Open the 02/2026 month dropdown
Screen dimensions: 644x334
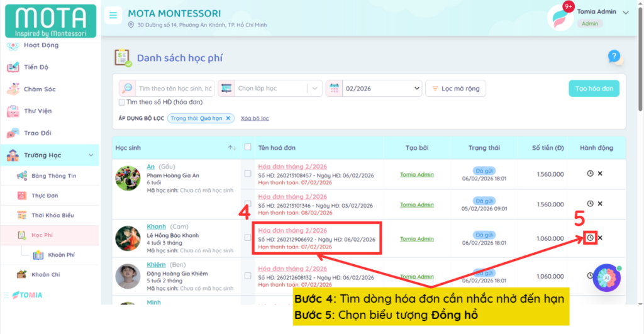click(382, 89)
